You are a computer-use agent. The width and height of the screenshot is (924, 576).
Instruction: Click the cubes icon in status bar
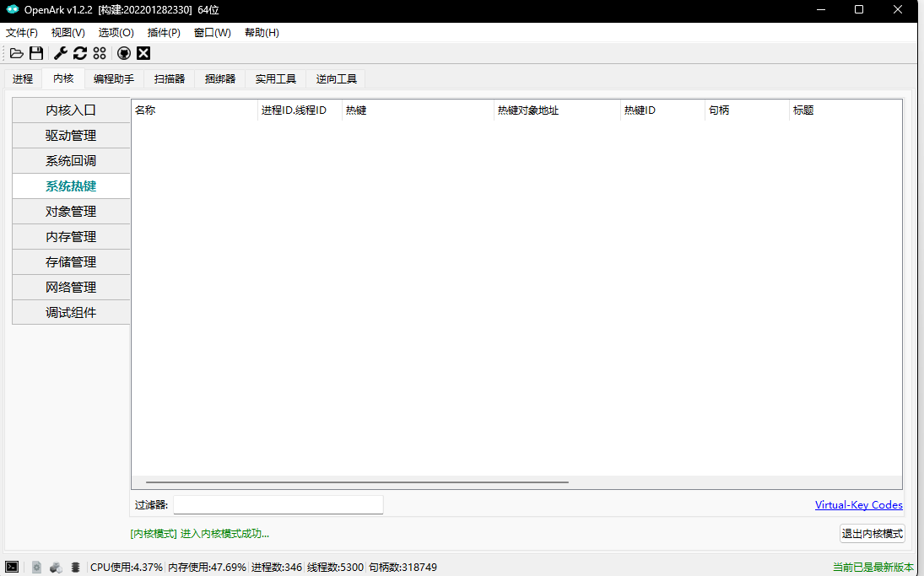tap(56, 568)
